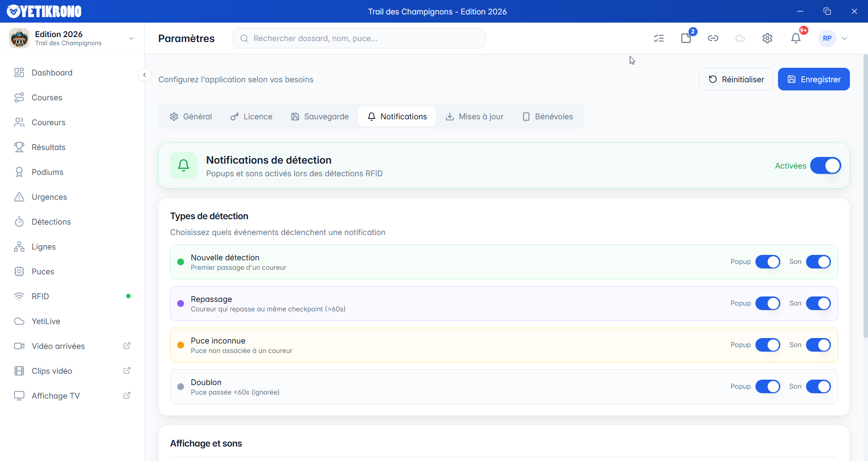The height and width of the screenshot is (461, 868).
Task: Click the Enregistrer button
Action: point(814,79)
